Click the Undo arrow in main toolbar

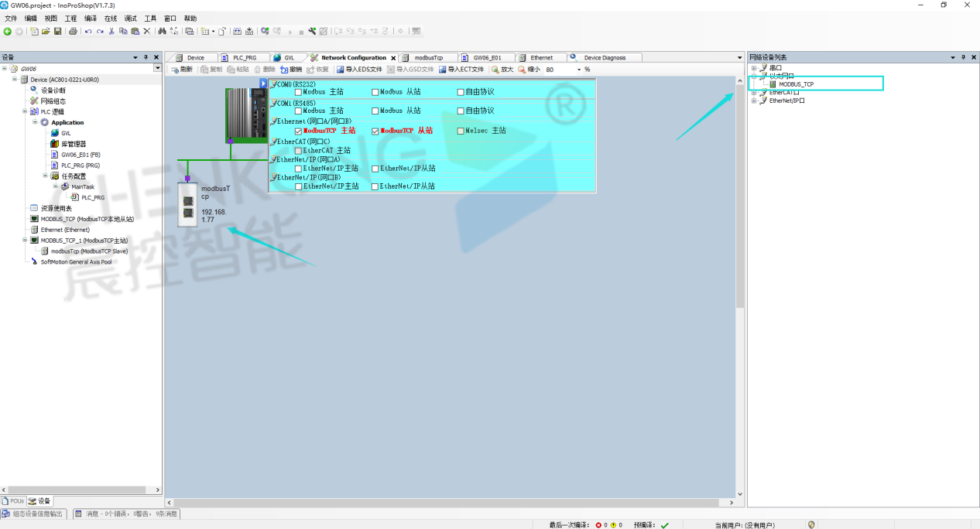(88, 32)
